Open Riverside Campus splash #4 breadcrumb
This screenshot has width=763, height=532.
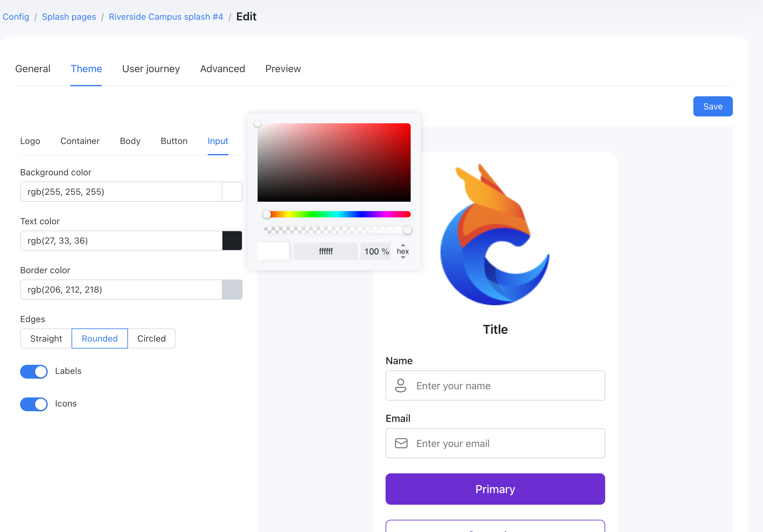(166, 17)
